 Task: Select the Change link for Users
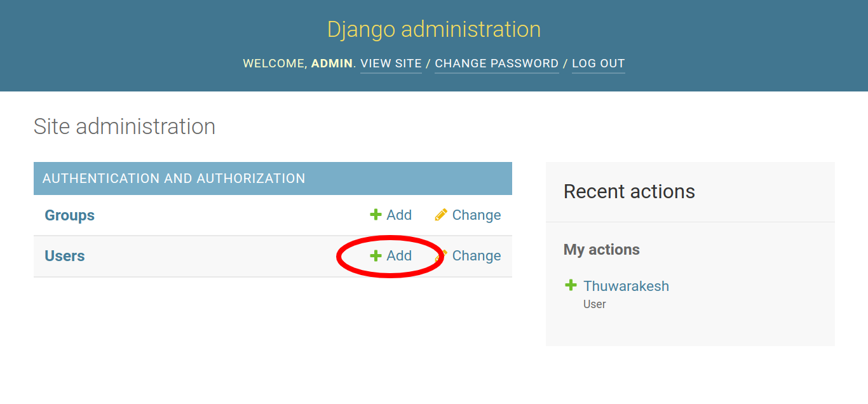(x=477, y=256)
